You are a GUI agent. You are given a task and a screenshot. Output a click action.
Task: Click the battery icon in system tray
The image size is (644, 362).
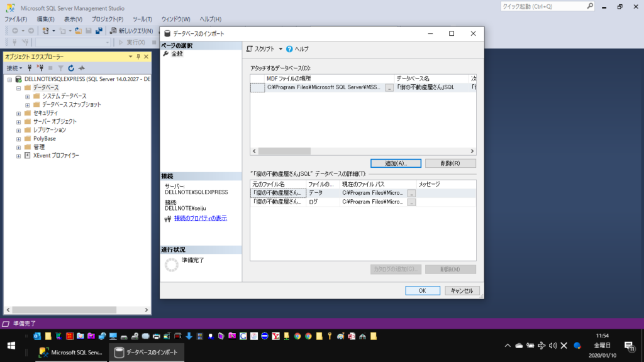tap(530, 346)
